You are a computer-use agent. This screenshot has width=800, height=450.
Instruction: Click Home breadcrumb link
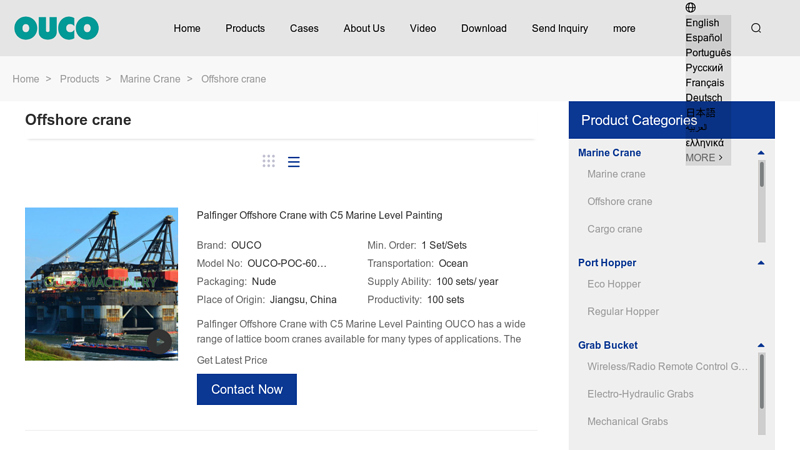(26, 79)
